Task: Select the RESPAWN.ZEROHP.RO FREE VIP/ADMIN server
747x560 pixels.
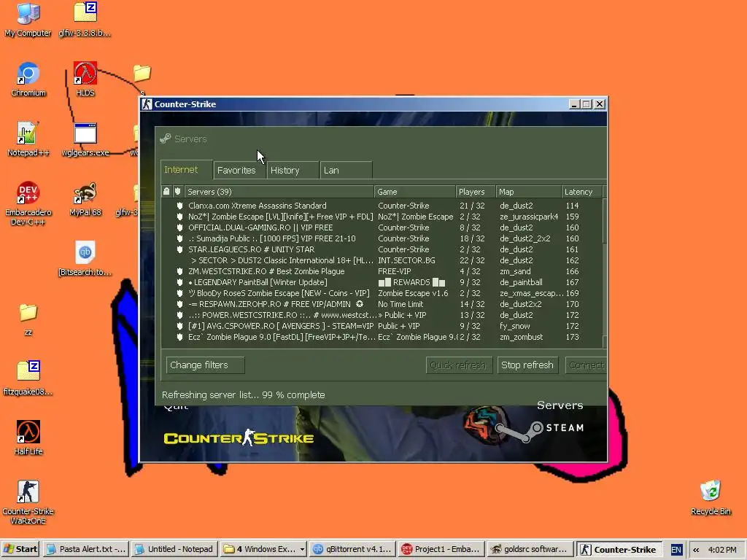Action: 382,304
